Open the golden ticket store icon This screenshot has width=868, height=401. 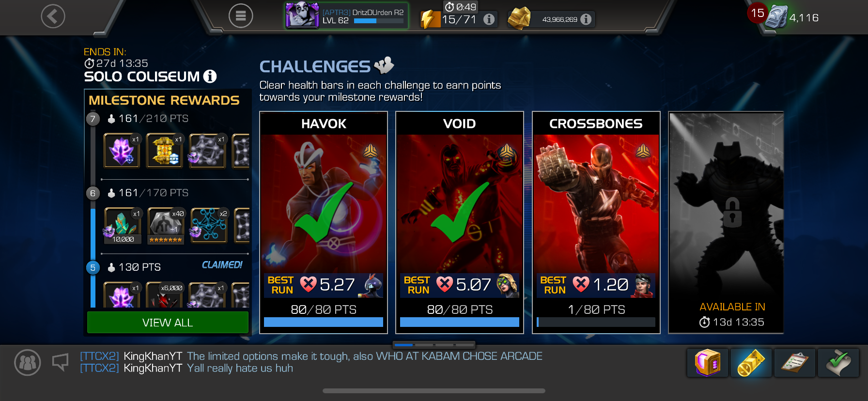[751, 363]
